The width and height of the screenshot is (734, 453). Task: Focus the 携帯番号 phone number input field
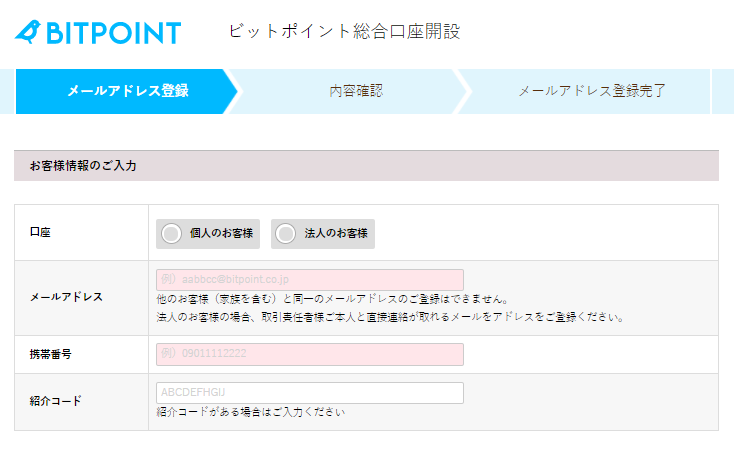pyautogui.click(x=310, y=354)
